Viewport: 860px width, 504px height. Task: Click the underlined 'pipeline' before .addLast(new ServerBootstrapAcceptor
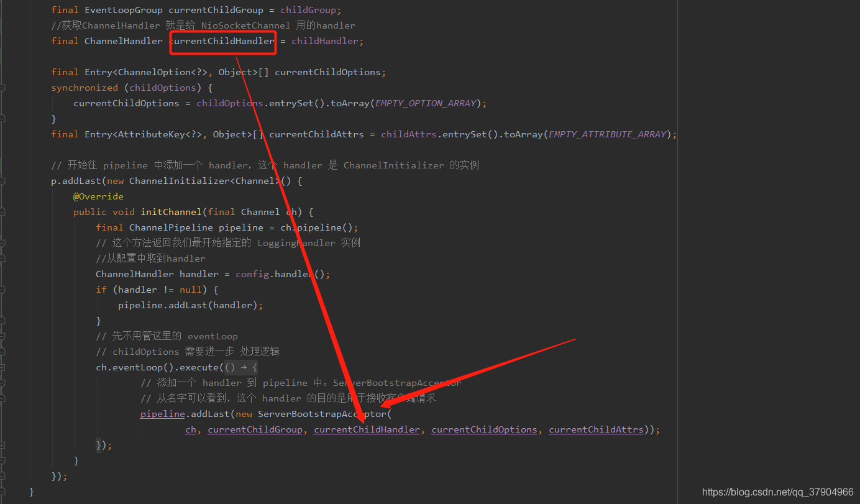163,414
